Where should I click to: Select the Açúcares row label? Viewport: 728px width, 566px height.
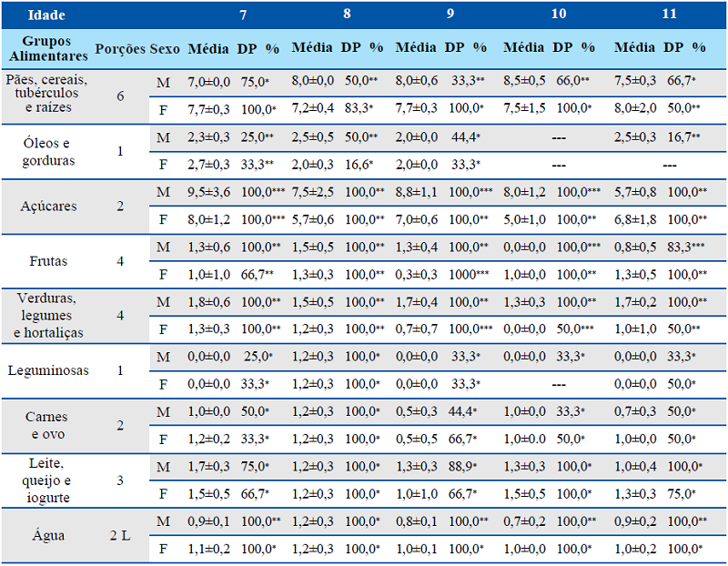pyautogui.click(x=46, y=207)
